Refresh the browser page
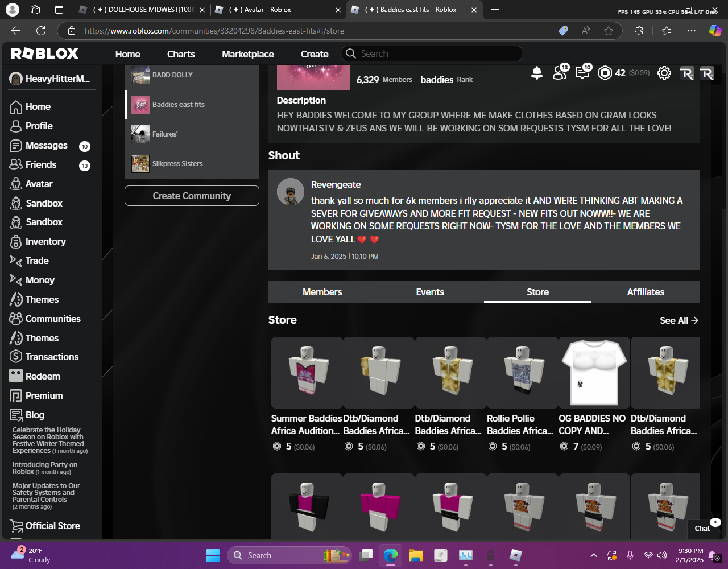This screenshot has width=728, height=569. 41,31
